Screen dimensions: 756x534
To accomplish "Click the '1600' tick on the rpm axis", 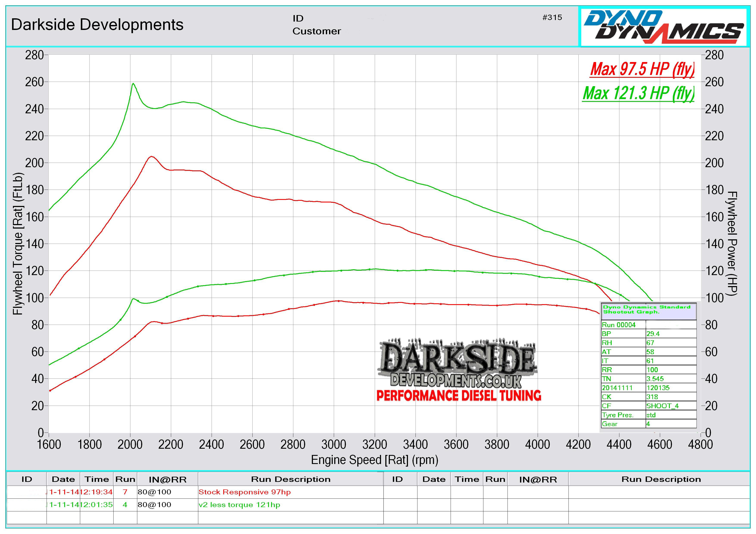I will [x=49, y=445].
